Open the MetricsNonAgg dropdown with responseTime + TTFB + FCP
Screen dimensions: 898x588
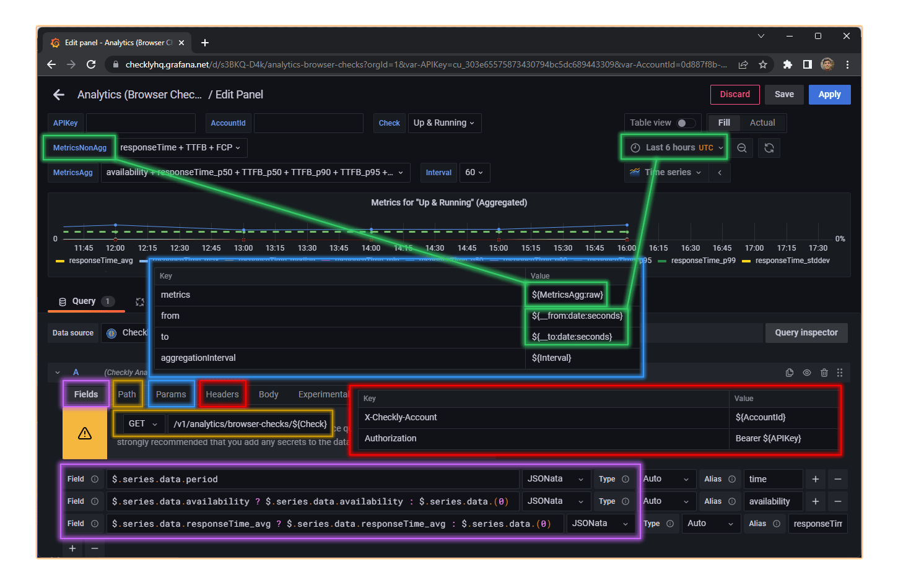[x=181, y=148]
